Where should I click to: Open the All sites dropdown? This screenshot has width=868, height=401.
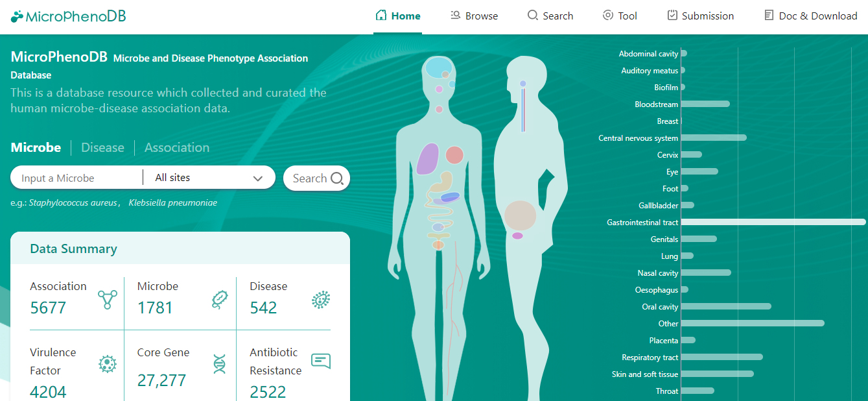pos(209,178)
